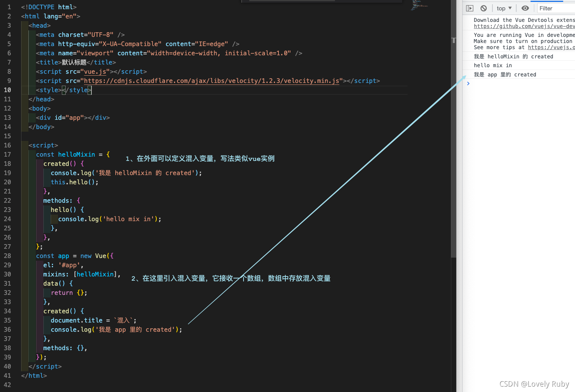Screen dimensions: 575x392
Task: Place cursor on the X-UA-Compatible meta line
Action: [138, 44]
